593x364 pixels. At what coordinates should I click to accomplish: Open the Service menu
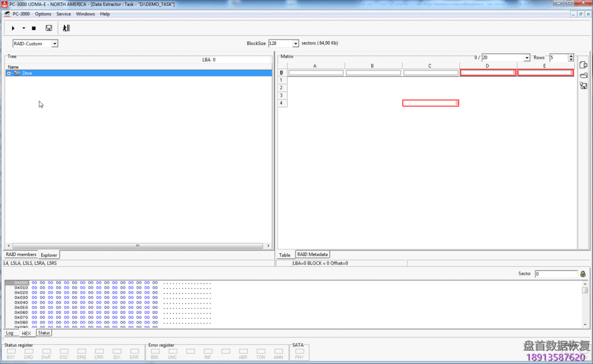(x=63, y=14)
